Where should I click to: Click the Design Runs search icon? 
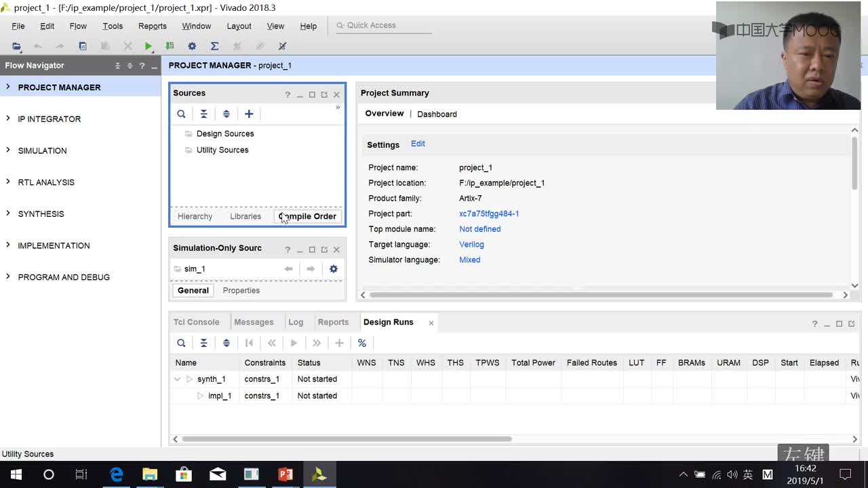point(181,343)
